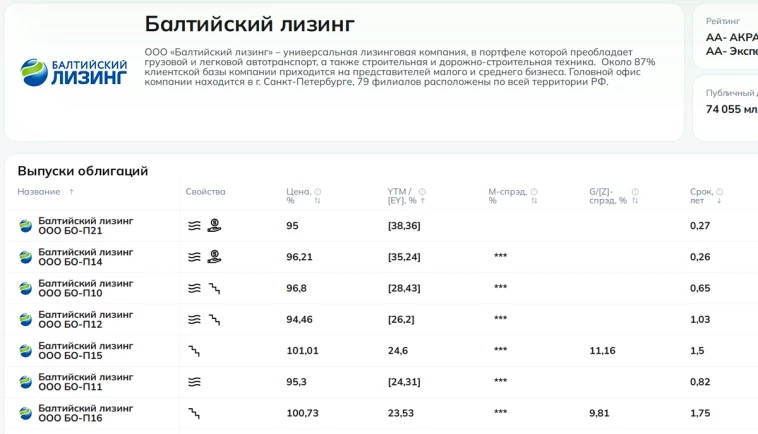Open bond Балтийский лизинг ООО БО-П15

coord(86,351)
